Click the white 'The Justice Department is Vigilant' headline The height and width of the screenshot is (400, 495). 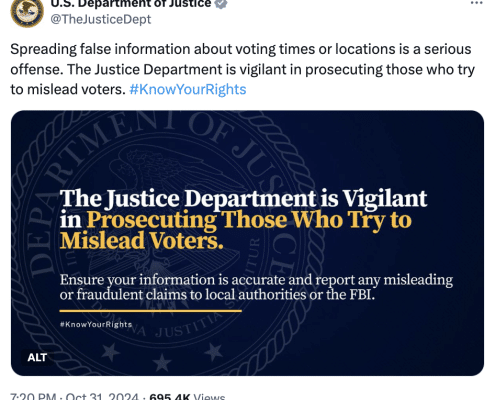click(243, 199)
